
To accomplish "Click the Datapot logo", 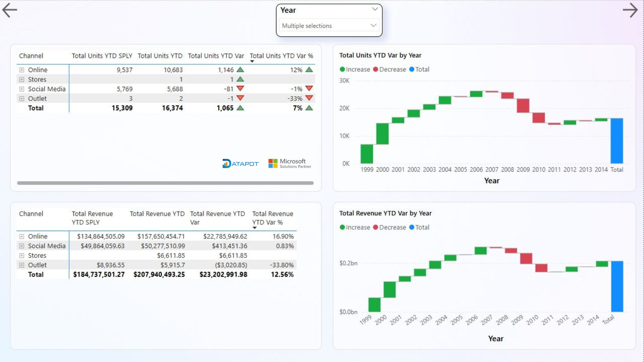I will point(240,164).
